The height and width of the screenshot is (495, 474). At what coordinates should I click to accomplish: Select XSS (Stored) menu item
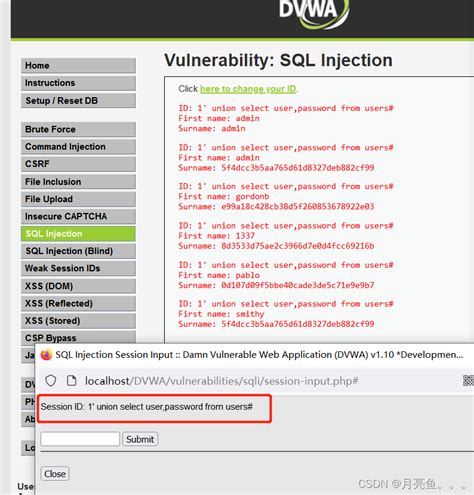pyautogui.click(x=78, y=320)
